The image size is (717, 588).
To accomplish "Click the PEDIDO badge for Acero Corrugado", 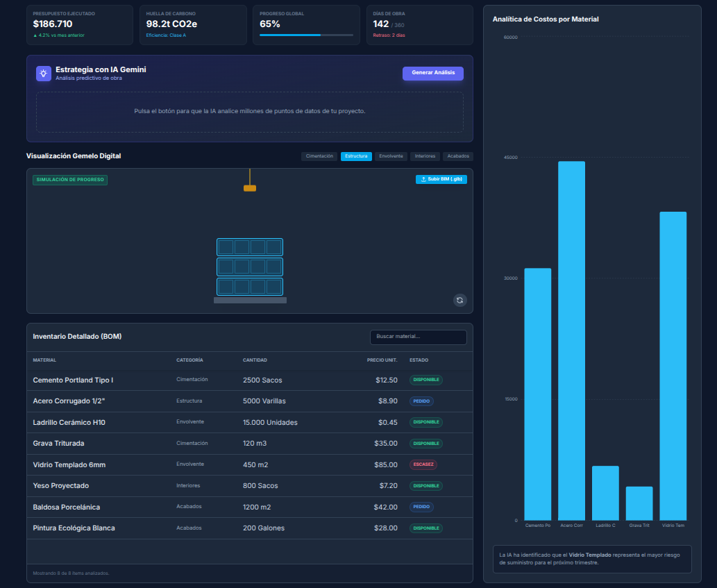I will [x=421, y=401].
